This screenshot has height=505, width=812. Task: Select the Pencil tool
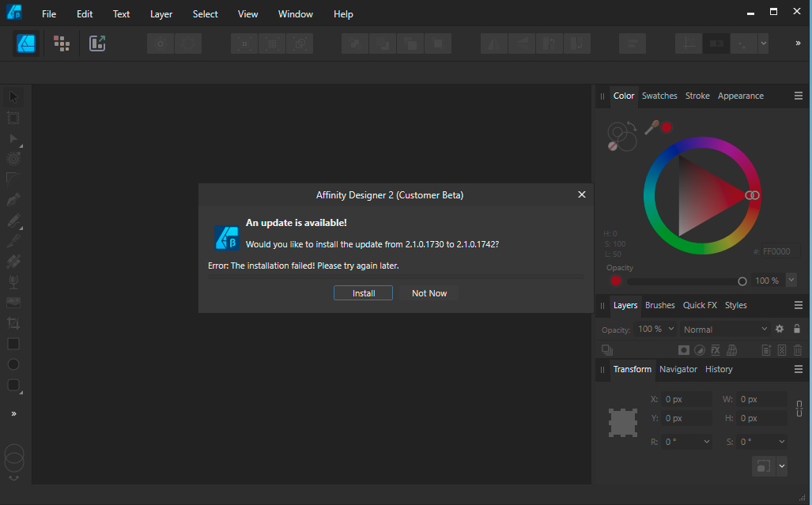13,220
